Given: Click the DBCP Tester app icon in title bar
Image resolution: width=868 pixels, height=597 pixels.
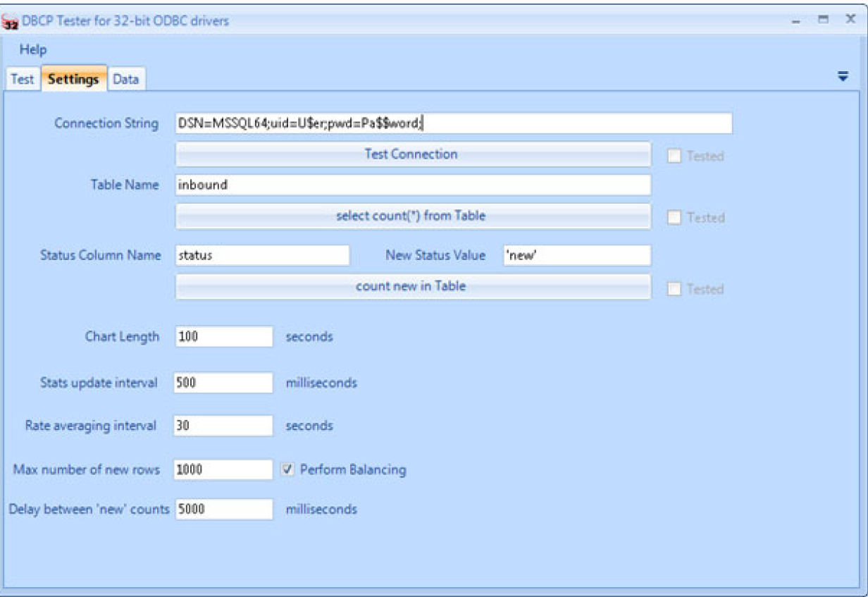Looking at the screenshot, I should point(11,22).
